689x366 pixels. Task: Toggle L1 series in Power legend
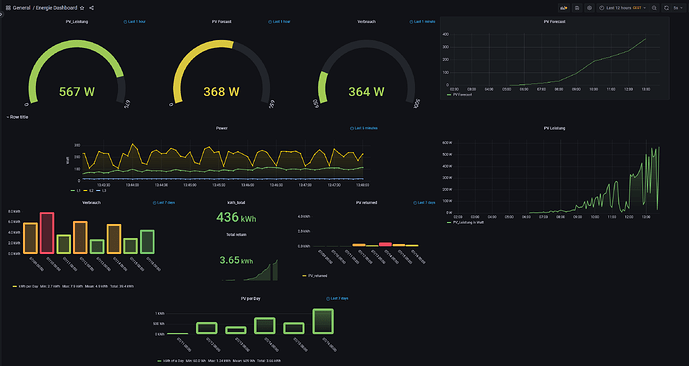(x=75, y=190)
